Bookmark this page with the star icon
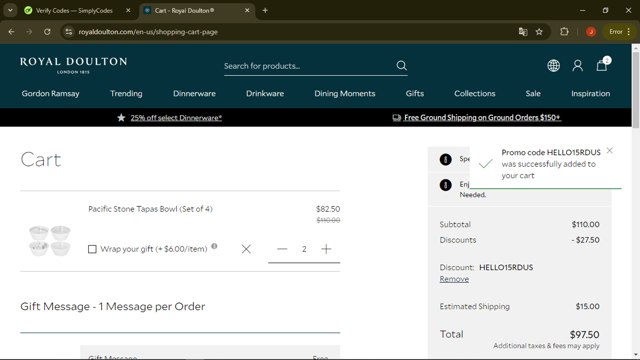The image size is (640, 360). click(x=539, y=32)
